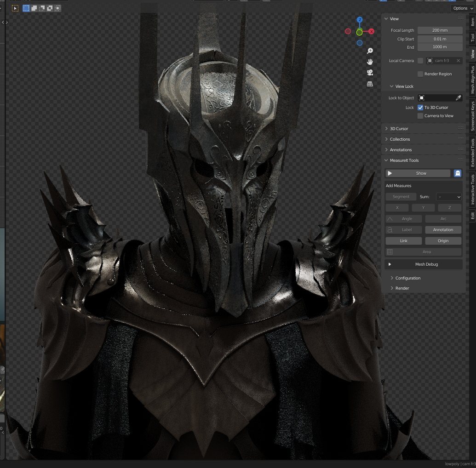476x468 pixels.
Task: Choose the Set New Selection mode
Action: coord(26,8)
